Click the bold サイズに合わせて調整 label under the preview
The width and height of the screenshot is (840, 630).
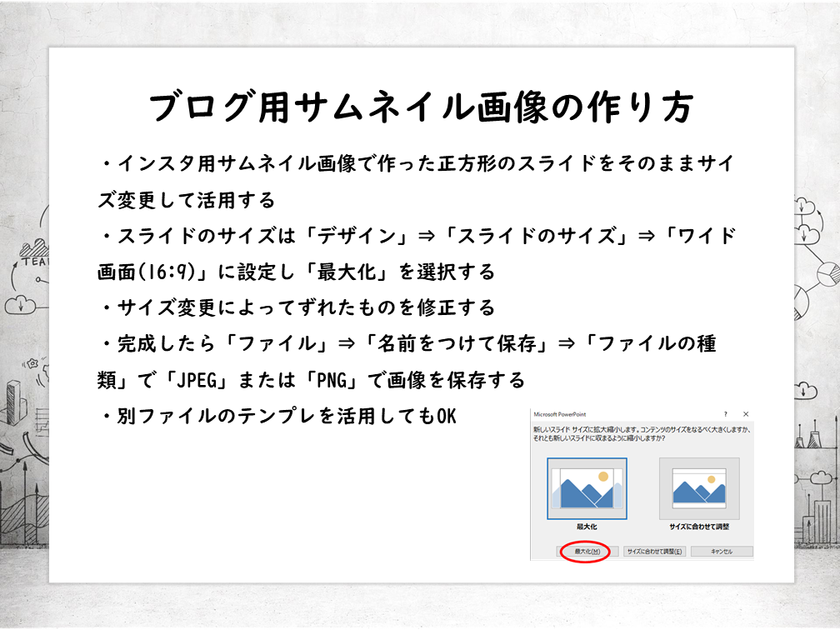pos(698,527)
